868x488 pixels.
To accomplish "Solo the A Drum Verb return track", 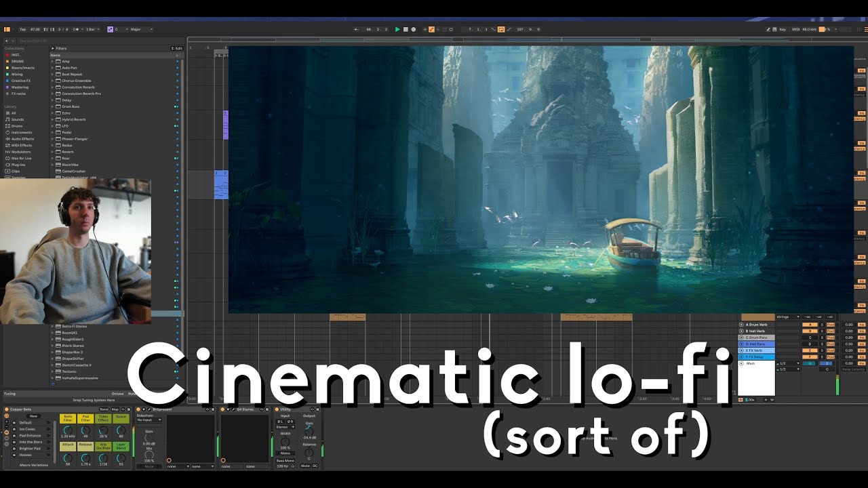I will [822, 325].
